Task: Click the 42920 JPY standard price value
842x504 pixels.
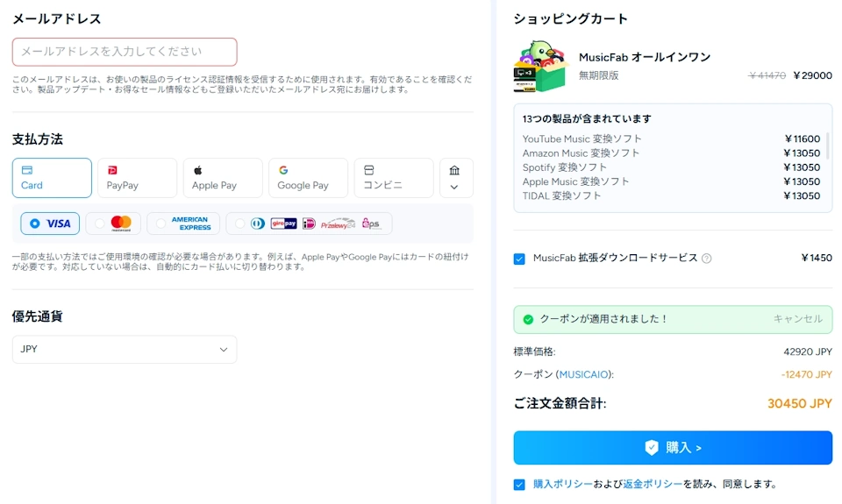Action: (808, 352)
